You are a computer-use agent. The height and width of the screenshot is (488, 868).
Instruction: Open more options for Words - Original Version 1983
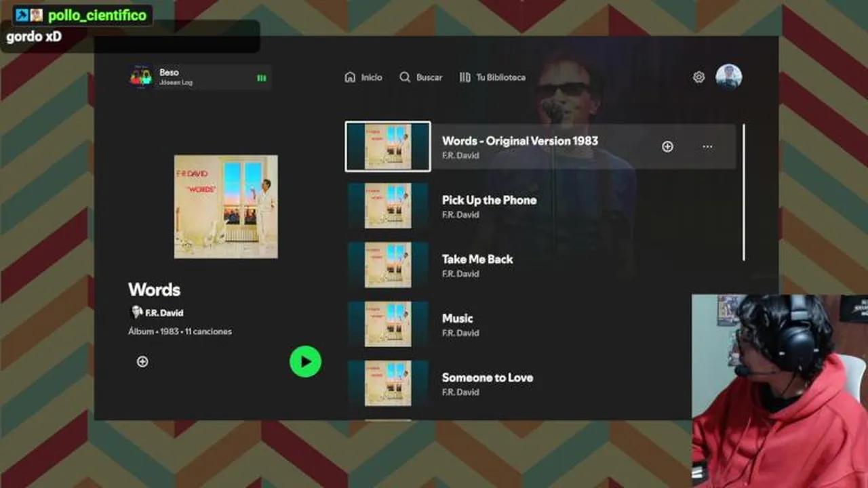click(x=707, y=146)
